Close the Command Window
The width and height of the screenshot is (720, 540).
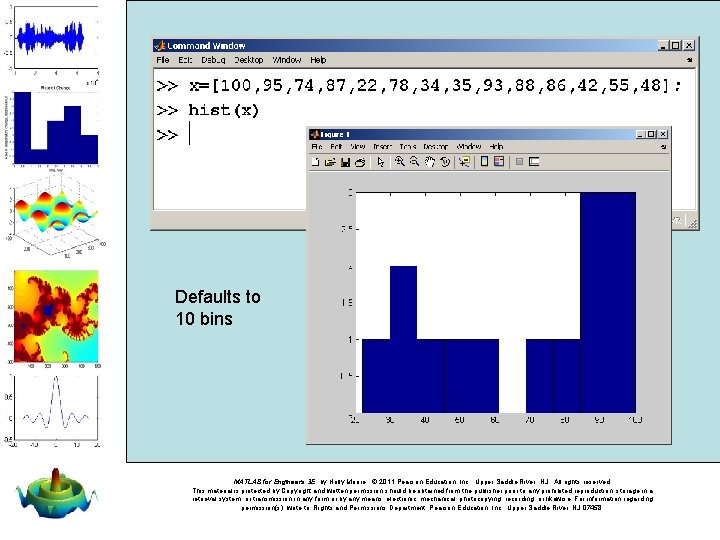[689, 45]
